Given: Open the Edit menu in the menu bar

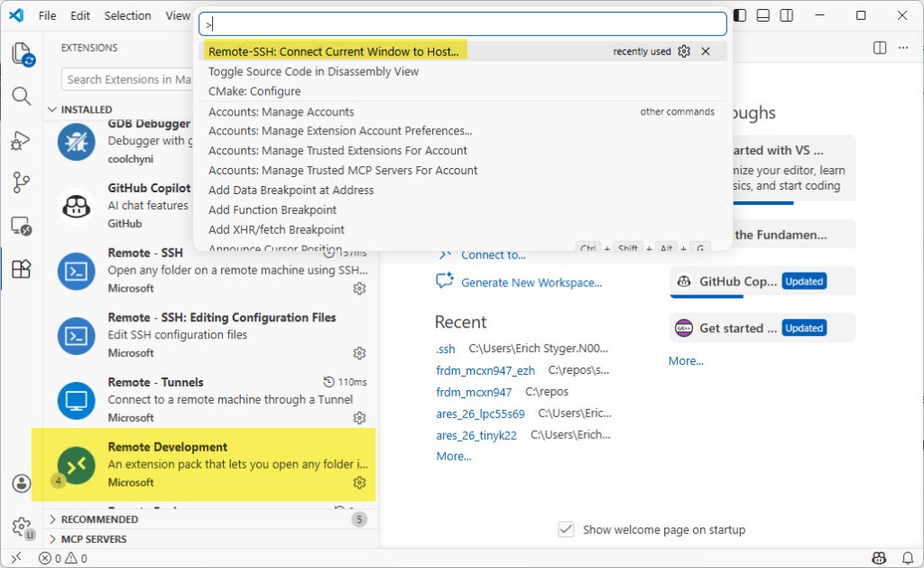Looking at the screenshot, I should tap(79, 15).
